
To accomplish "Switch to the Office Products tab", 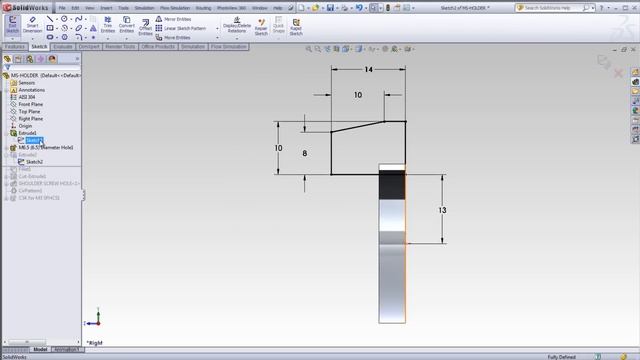I will [158, 47].
